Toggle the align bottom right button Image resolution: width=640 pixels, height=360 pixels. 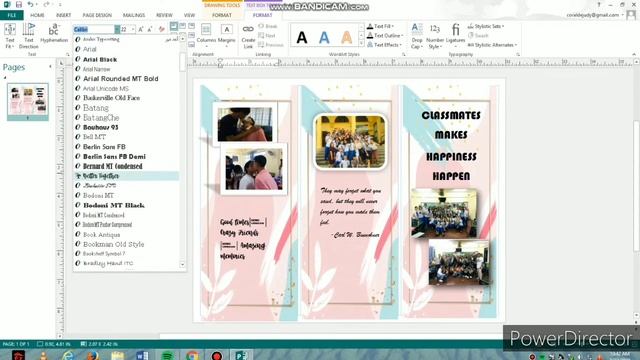191,45
